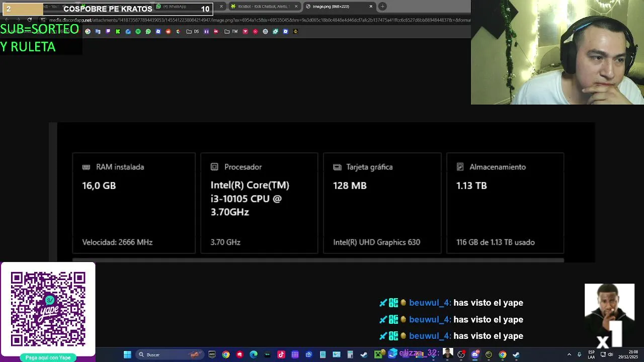Open the Windows Start menu
644x362 pixels.
[x=127, y=354]
